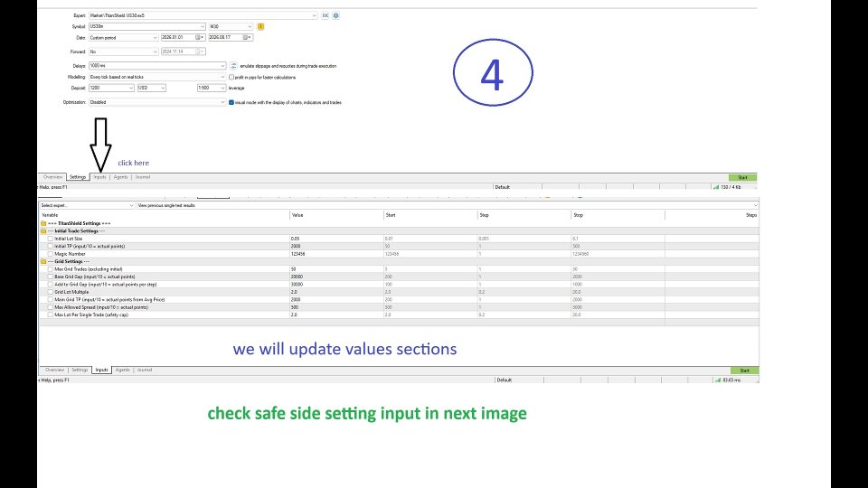The width and height of the screenshot is (868, 488).
Task: Click the green Start button in lower tester
Action: [744, 371]
